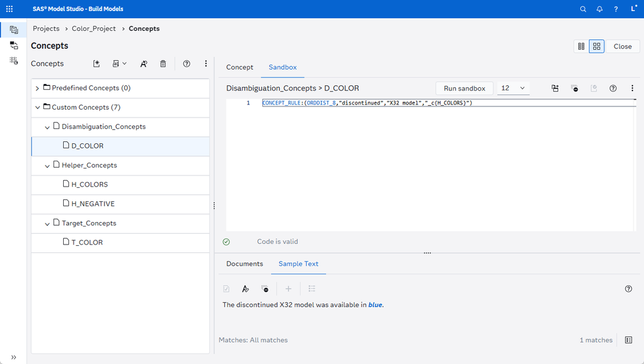Switch to the Concept tab
Image resolution: width=644 pixels, height=364 pixels.
click(239, 67)
